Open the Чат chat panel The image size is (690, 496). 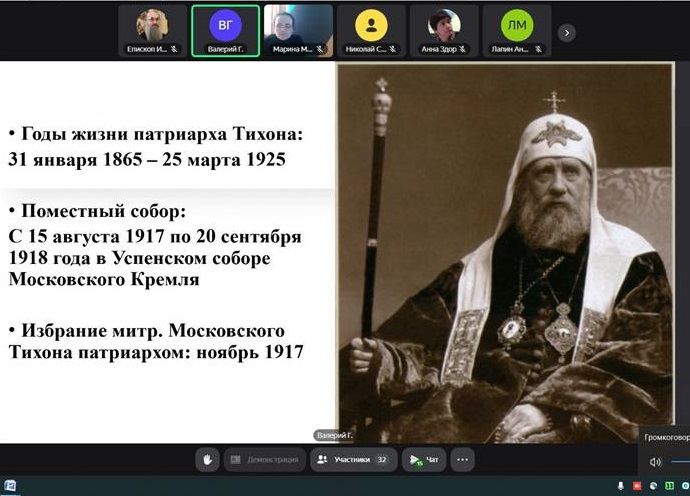pos(425,460)
